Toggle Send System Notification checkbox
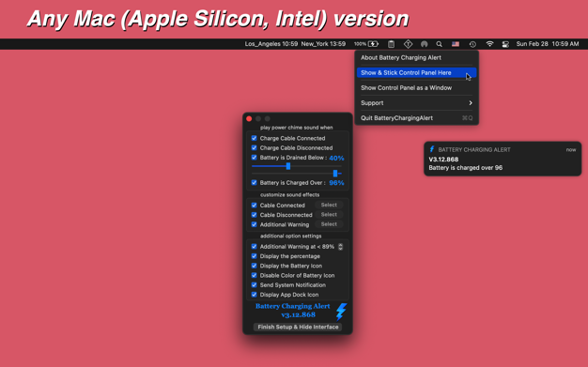588x367 pixels. pos(254,285)
